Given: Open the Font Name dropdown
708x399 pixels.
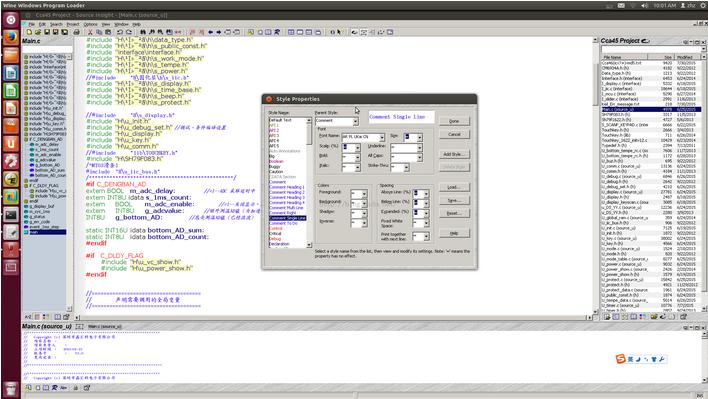Looking at the screenshot, I should pyautogui.click(x=382, y=137).
